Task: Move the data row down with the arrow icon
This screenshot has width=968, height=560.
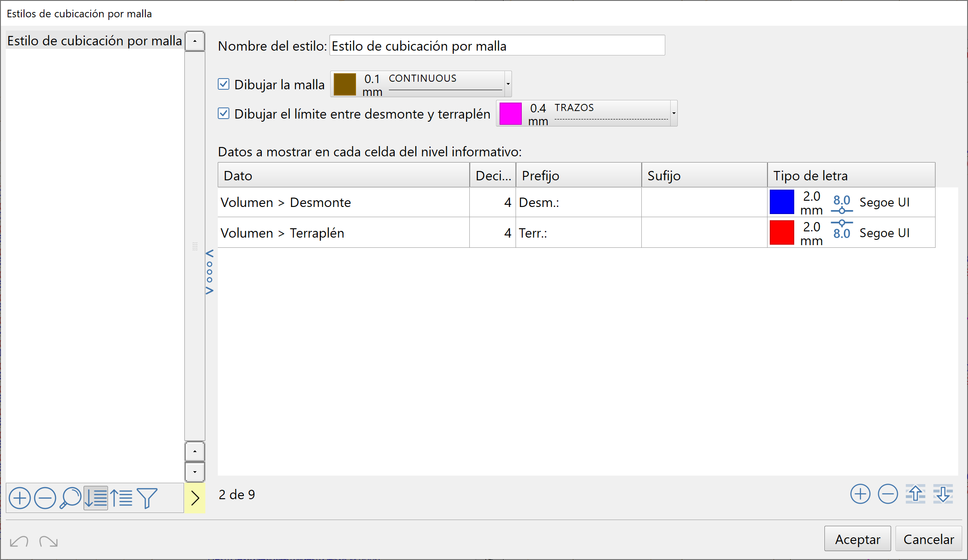Action: (x=943, y=494)
